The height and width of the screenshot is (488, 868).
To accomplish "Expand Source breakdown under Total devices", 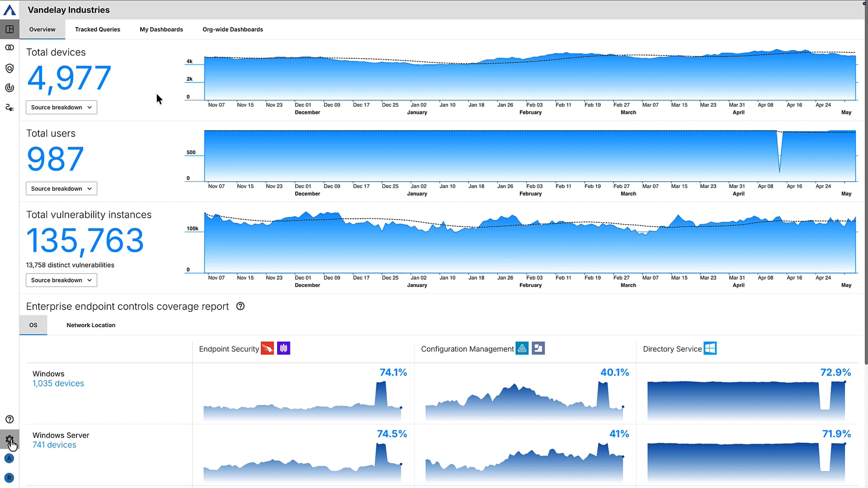I will click(61, 107).
